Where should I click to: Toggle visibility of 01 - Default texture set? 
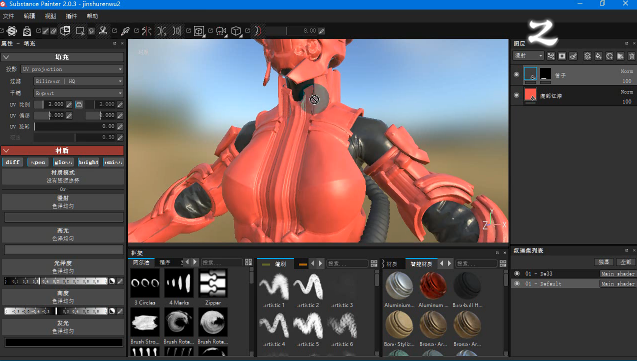(517, 284)
